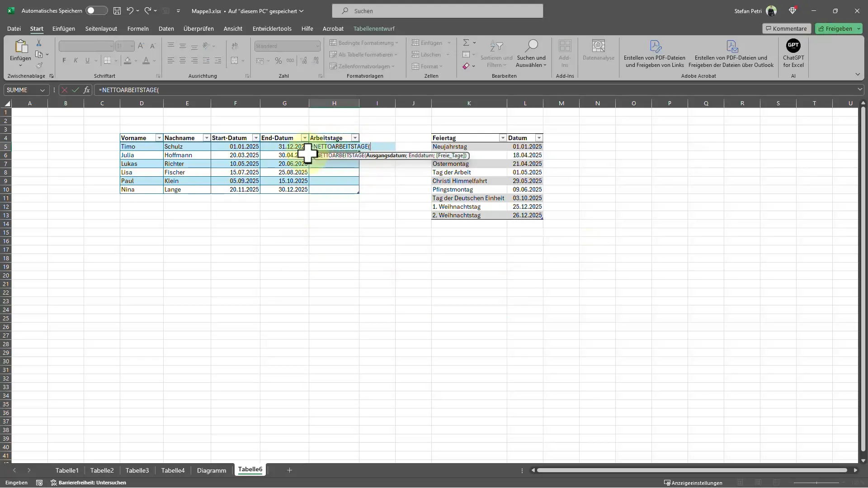Click the zoom slider in status bar
868x488 pixels.
tap(816, 483)
